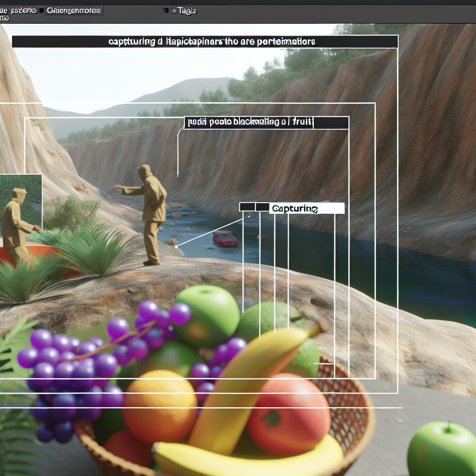Click the small black square icon beside Odangenmores
The height and width of the screenshot is (476, 476).
pos(41,10)
